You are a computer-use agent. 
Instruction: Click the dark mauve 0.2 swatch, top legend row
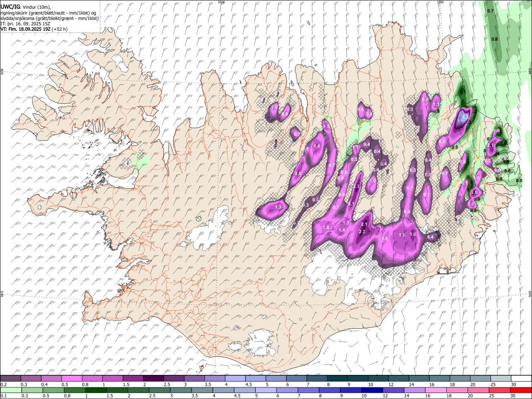pyautogui.click(x=11, y=379)
